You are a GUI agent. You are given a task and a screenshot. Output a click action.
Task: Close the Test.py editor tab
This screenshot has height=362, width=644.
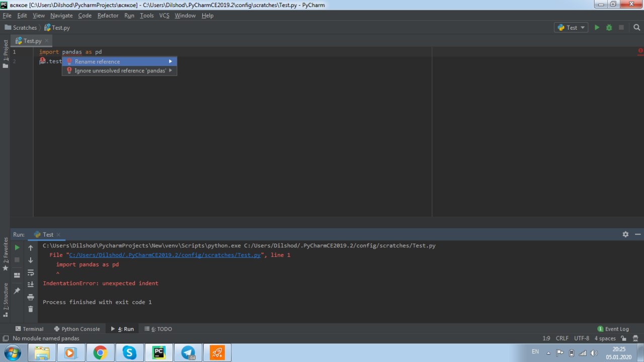tap(47, 41)
